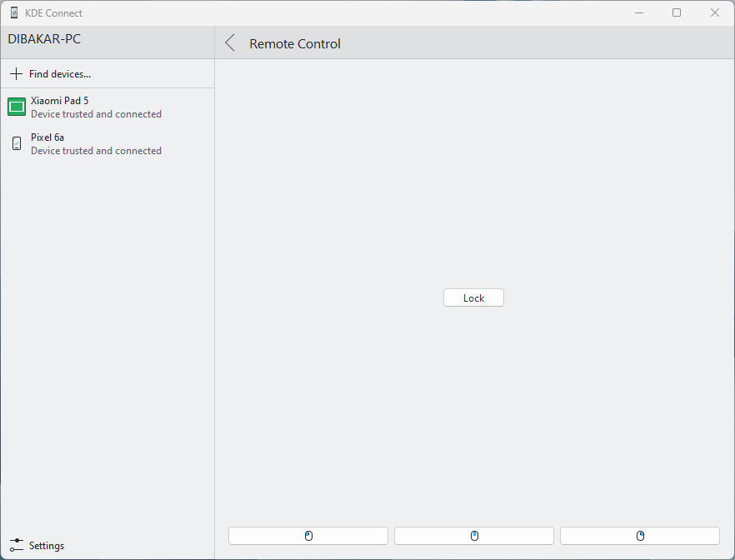Click Pixel 6a 'Device trusted and connected' status

click(96, 151)
